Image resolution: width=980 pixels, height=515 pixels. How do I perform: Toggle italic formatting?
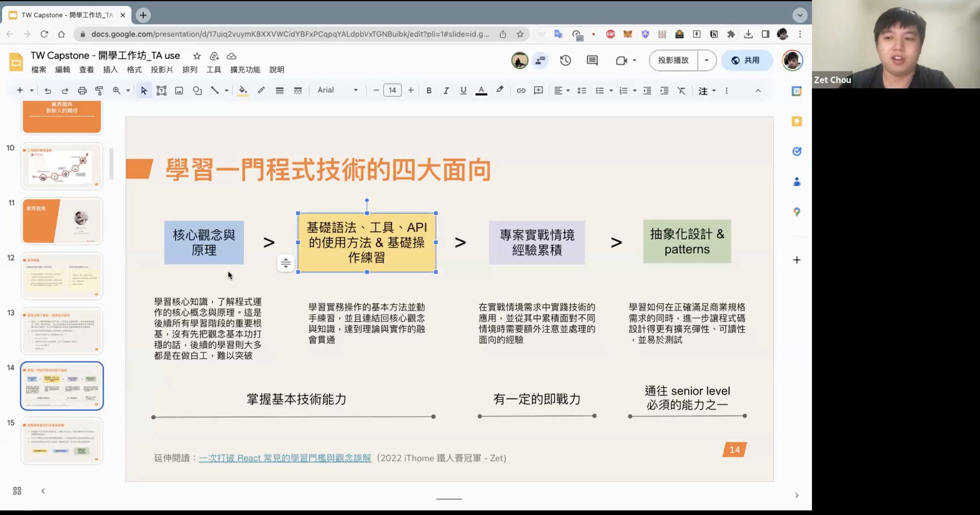pyautogui.click(x=446, y=90)
